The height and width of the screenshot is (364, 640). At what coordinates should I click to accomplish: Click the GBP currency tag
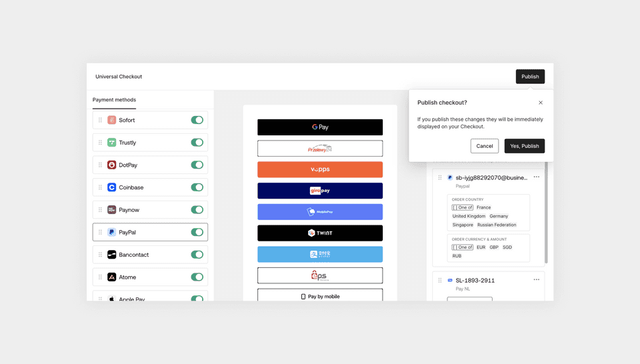coord(494,247)
